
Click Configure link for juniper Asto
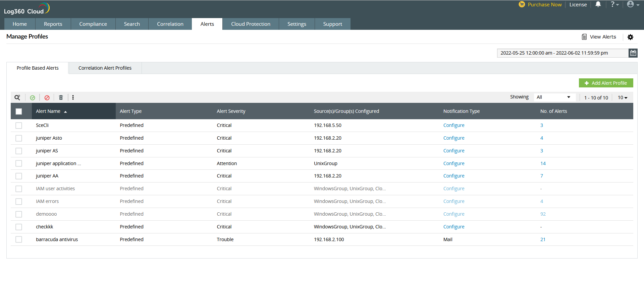point(453,138)
